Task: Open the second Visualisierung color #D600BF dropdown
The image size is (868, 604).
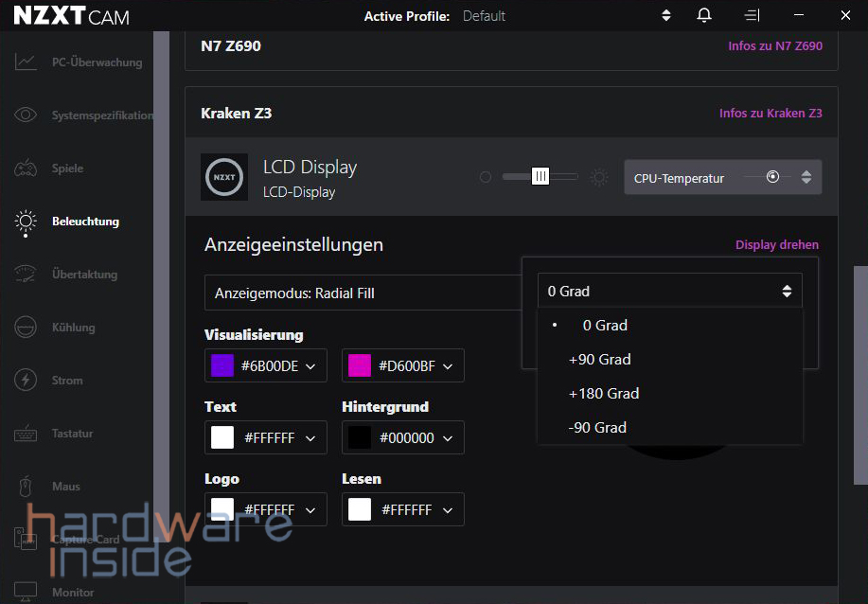Action: click(403, 366)
